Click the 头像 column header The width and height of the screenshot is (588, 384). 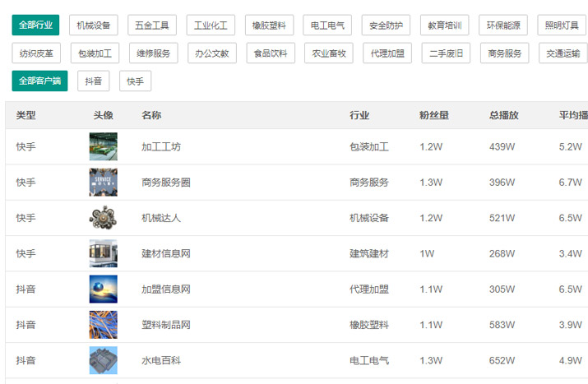(103, 115)
